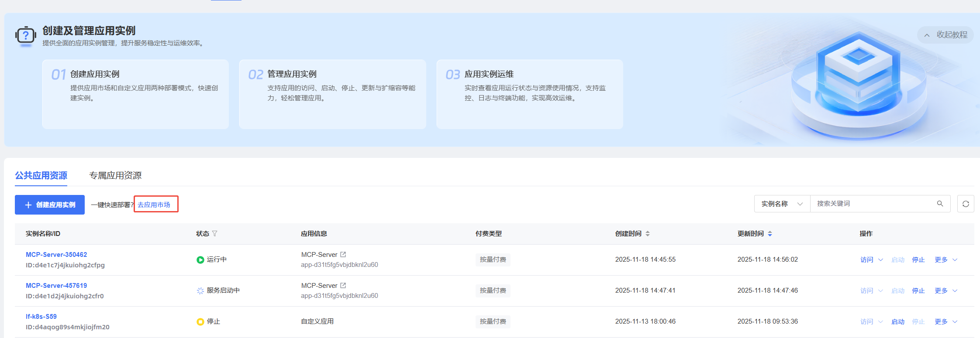Open the 实例名称 search type dropdown
Screen dimensions: 980x338
click(x=782, y=204)
